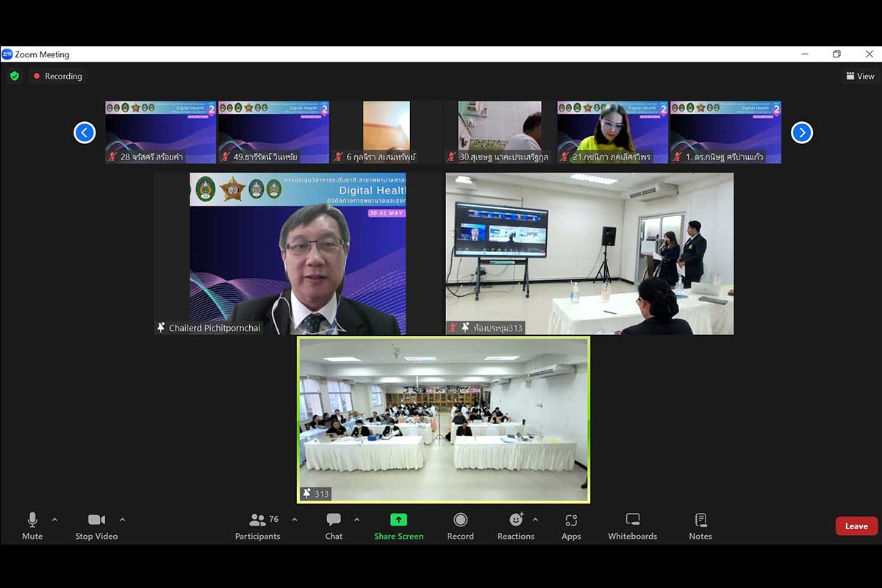The width and height of the screenshot is (882, 588).
Task: Leave the meeting
Action: point(856,526)
